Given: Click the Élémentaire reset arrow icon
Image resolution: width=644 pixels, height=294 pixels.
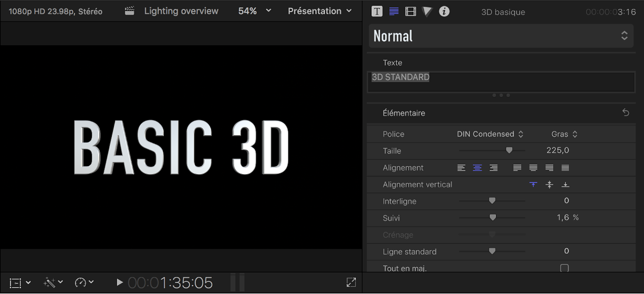Looking at the screenshot, I should [x=626, y=113].
